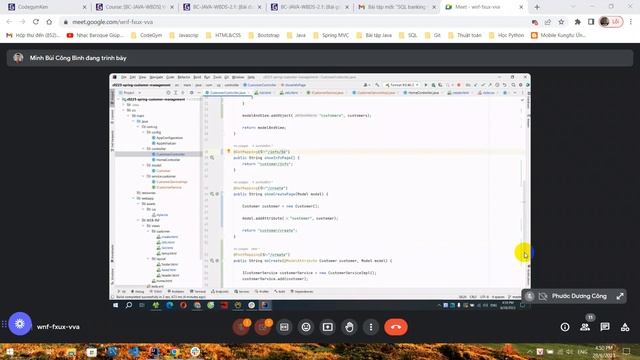Go back in Chrome
Screen dimensions: 640x360
click(9, 22)
